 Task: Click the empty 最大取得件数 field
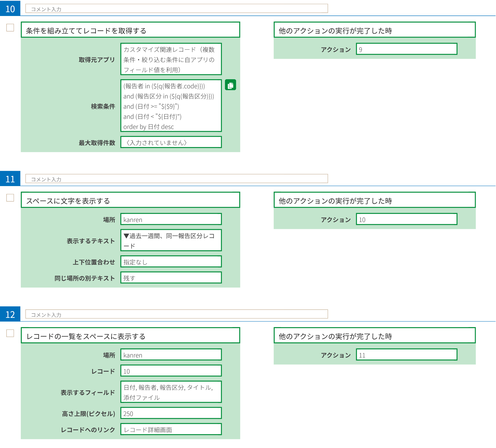[171, 142]
